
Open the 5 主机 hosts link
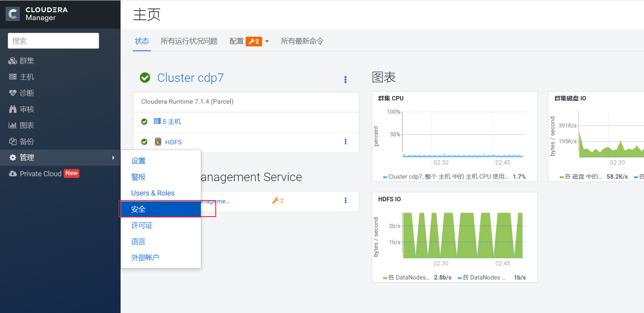click(x=172, y=122)
